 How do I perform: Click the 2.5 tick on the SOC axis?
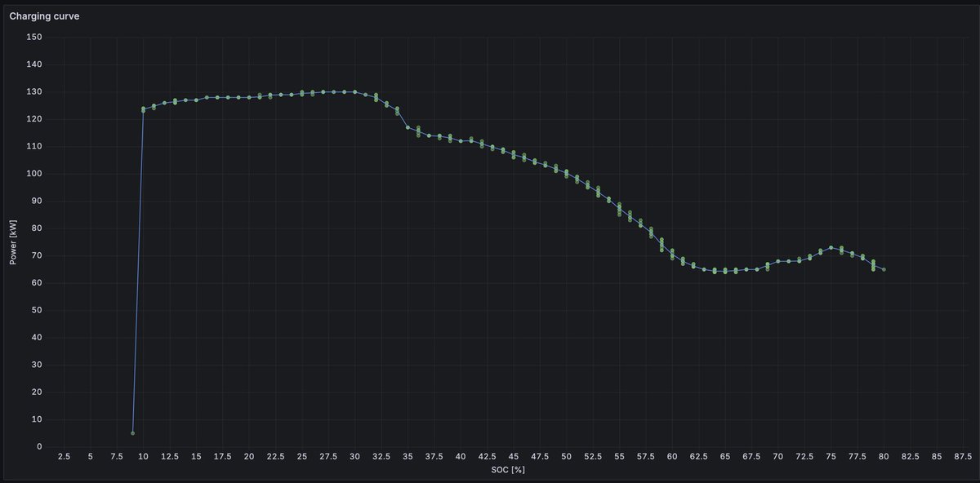[64, 456]
